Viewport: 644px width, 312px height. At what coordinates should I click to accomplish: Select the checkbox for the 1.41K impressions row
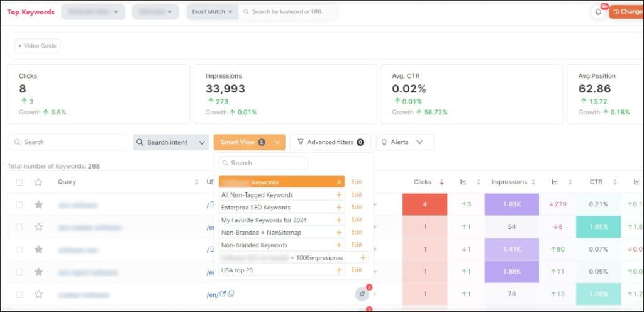point(19,249)
